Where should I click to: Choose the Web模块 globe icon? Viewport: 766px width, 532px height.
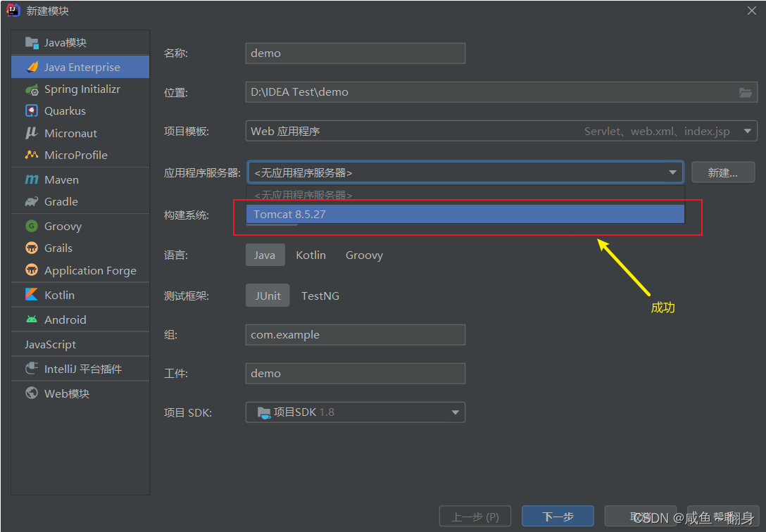[32, 393]
